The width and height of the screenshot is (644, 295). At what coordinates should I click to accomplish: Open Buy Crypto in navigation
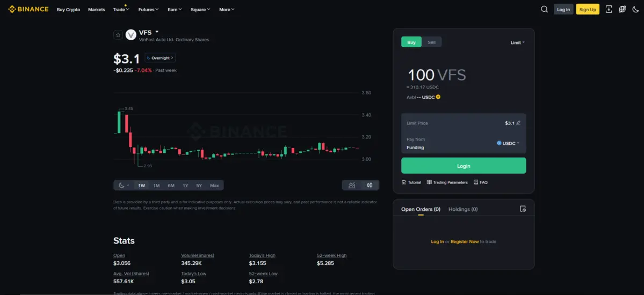point(68,10)
